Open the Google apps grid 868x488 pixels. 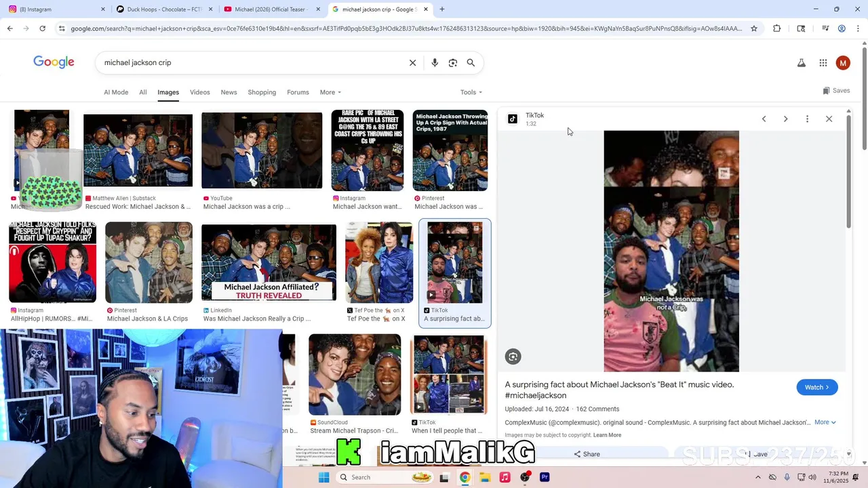click(823, 63)
